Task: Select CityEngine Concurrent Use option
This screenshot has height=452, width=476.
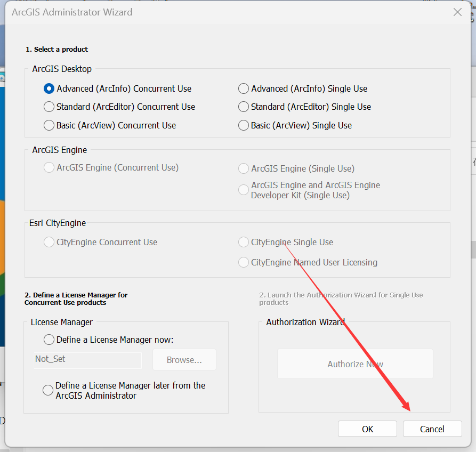Action: (x=49, y=242)
